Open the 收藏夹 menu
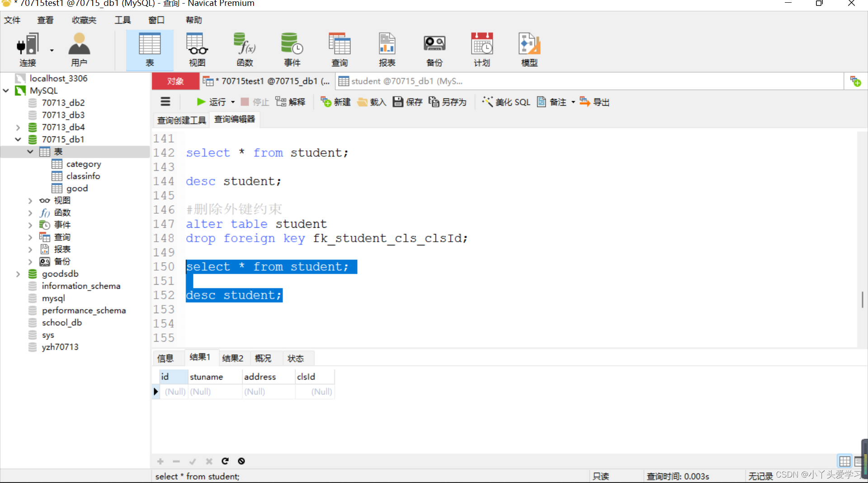 pyautogui.click(x=84, y=20)
